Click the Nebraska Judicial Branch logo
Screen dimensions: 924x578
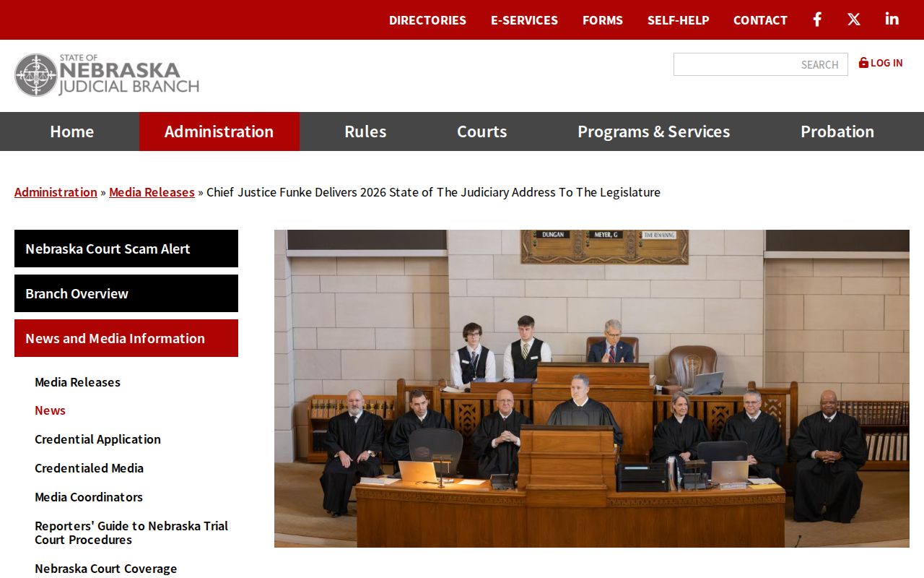107,75
